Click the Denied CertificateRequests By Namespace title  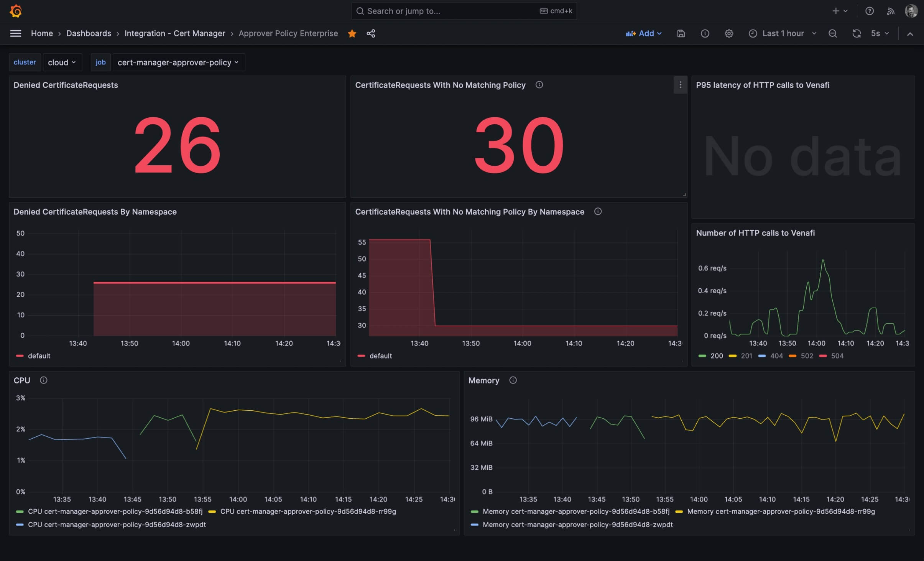95,211
